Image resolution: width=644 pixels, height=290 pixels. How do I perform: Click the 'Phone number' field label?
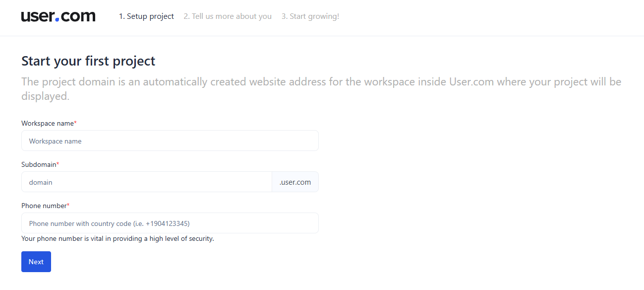click(x=44, y=206)
